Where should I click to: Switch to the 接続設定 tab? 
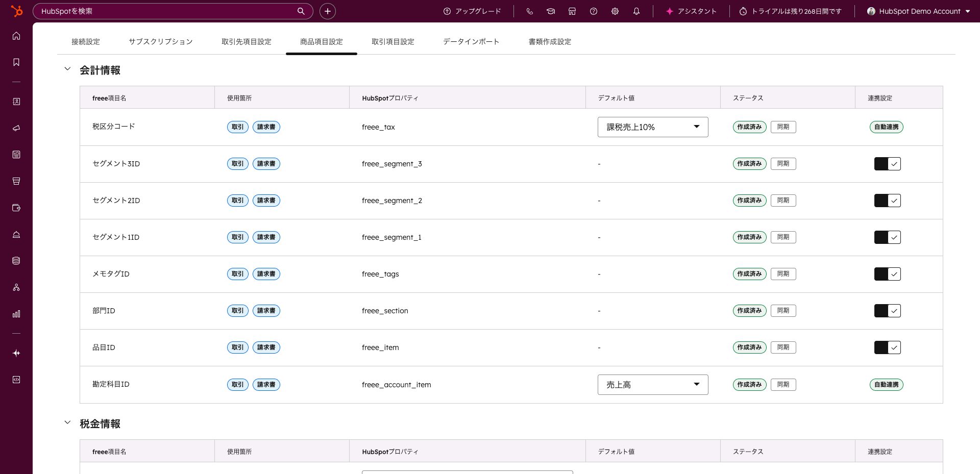[86, 42]
